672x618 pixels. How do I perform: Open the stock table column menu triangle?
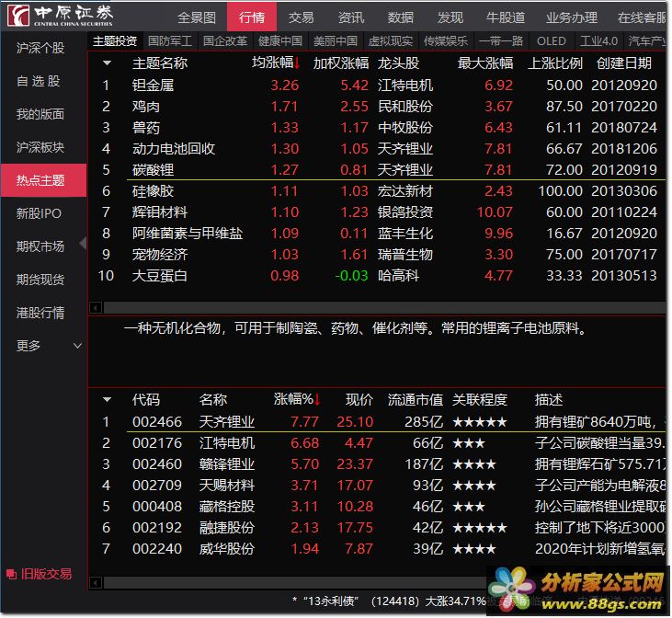tap(108, 400)
